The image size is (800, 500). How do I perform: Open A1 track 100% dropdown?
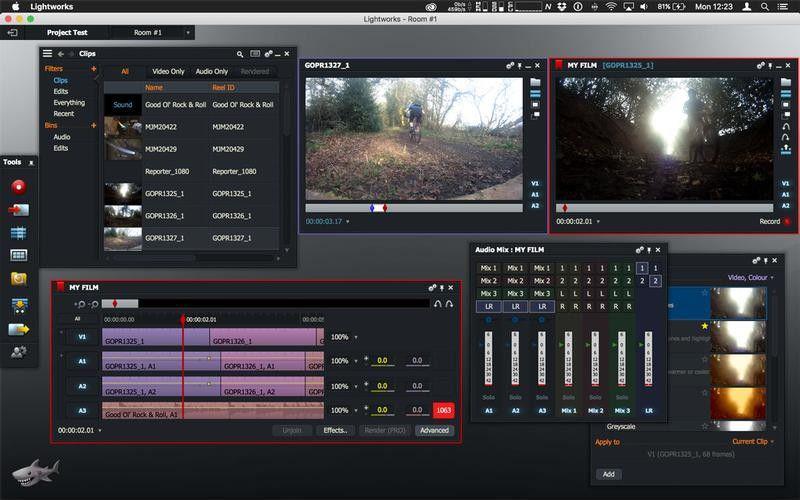[x=356, y=361]
